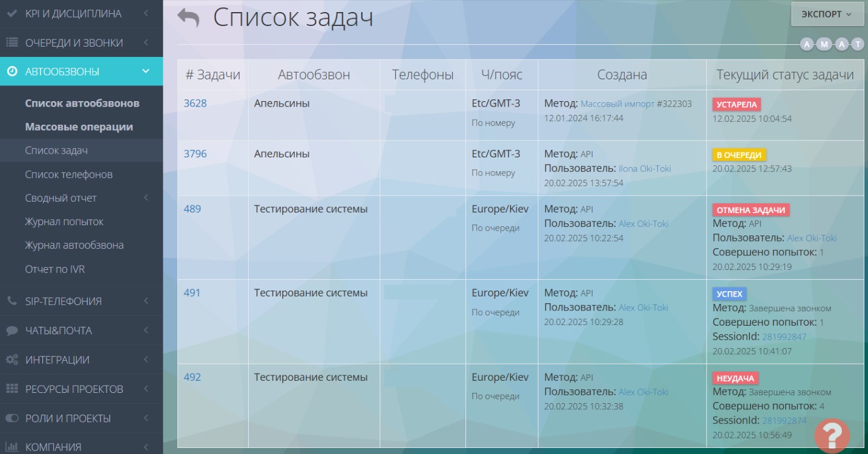Expand Компания section chevron
This screenshot has width=868, height=454.
tap(146, 447)
